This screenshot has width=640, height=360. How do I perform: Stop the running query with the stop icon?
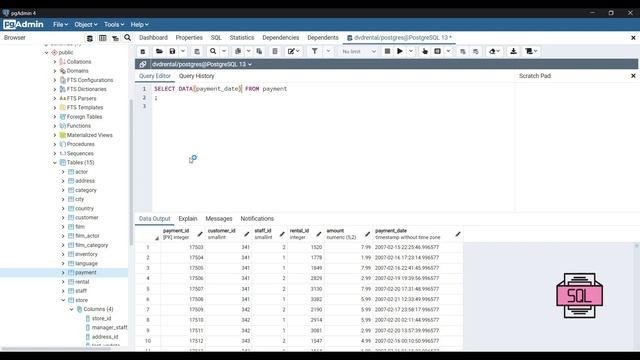tap(387, 51)
